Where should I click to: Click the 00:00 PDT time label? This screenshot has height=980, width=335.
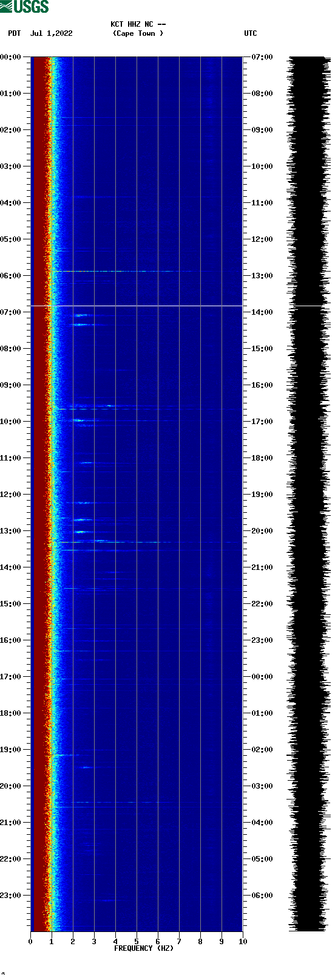tap(10, 57)
